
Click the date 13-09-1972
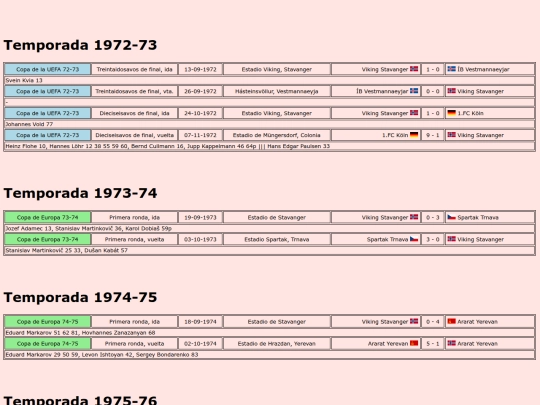click(x=200, y=69)
